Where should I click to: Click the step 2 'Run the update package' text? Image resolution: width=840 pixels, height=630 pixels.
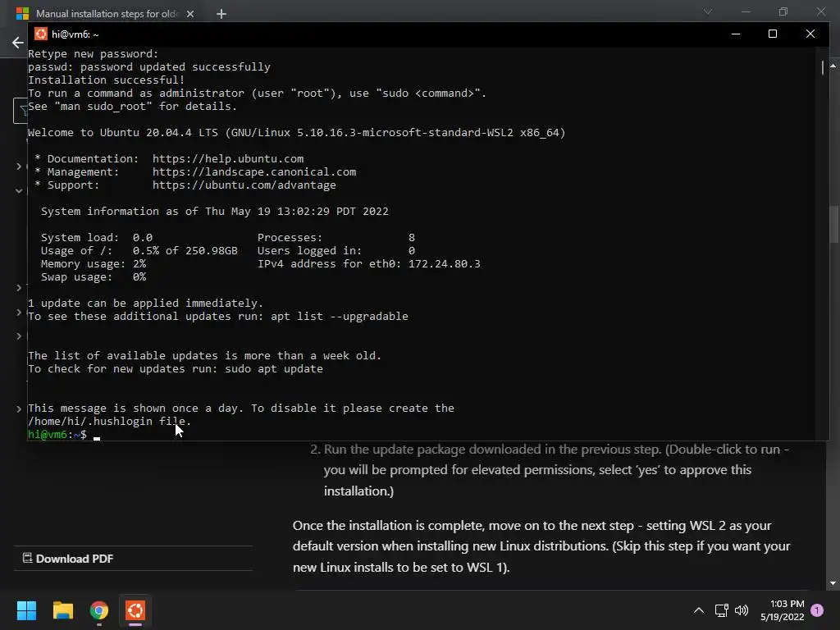pyautogui.click(x=556, y=470)
